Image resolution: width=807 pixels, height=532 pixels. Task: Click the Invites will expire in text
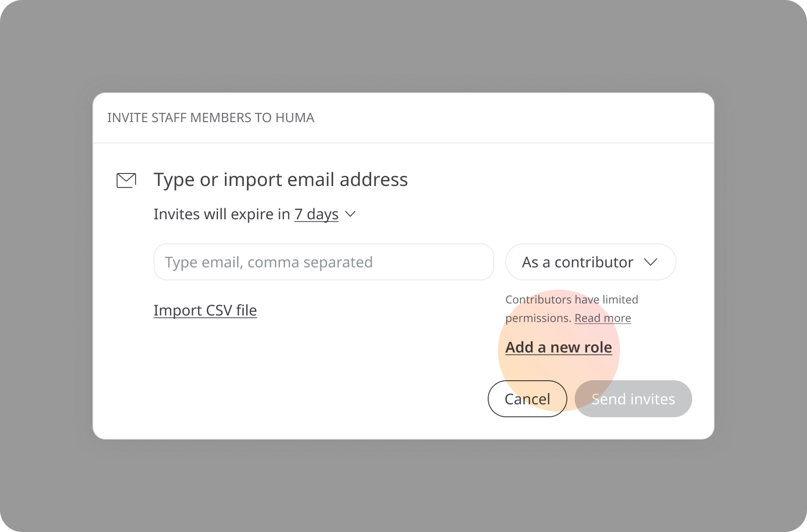222,214
